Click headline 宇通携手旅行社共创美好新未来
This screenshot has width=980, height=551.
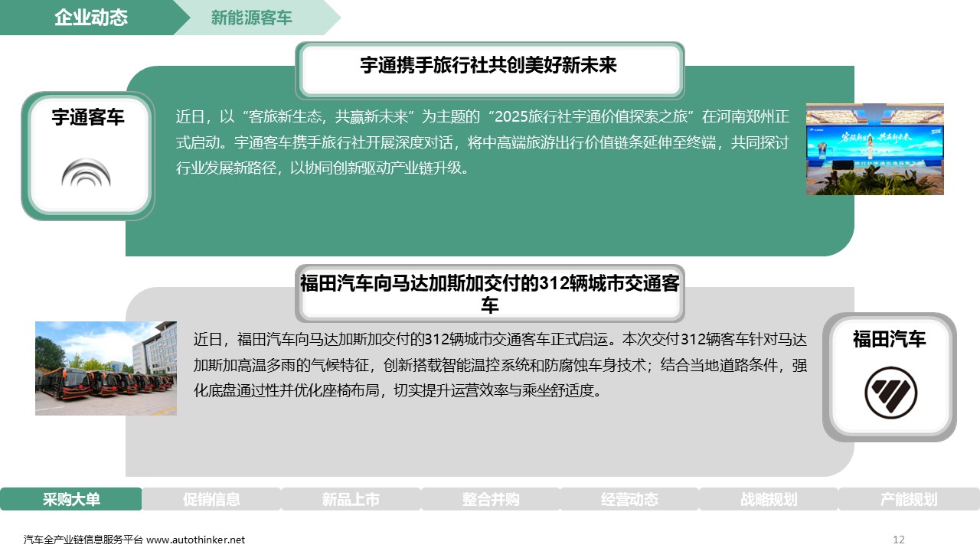tap(489, 66)
